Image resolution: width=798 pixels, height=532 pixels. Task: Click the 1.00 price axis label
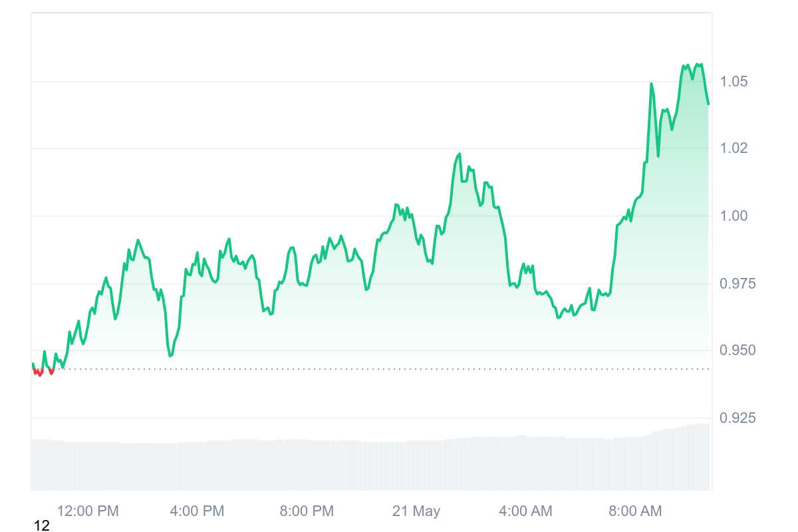coord(734,215)
